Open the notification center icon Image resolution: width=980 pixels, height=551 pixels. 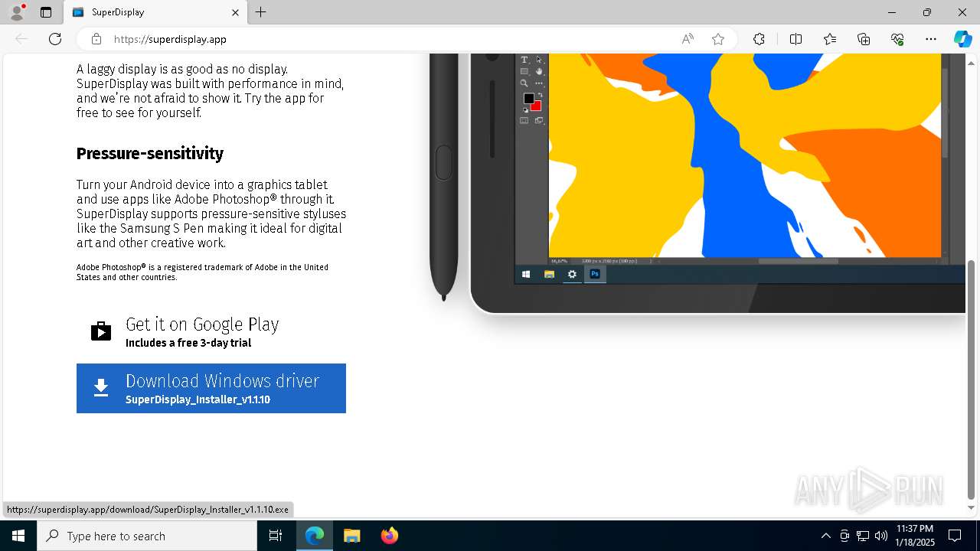pyautogui.click(x=955, y=536)
